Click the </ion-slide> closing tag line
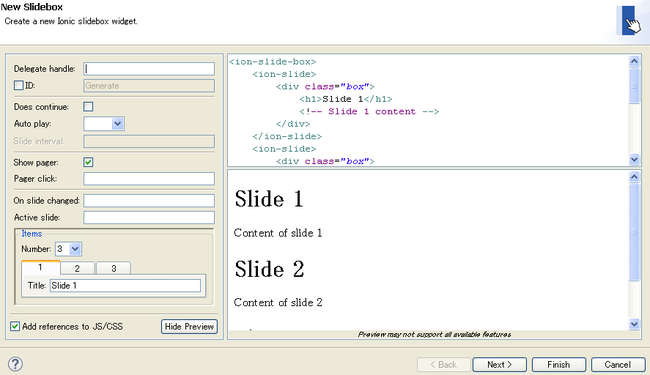This screenshot has height=375, width=650. click(287, 136)
